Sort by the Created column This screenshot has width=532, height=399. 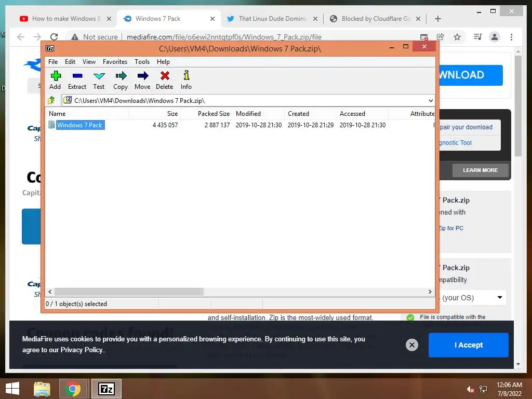(x=311, y=114)
